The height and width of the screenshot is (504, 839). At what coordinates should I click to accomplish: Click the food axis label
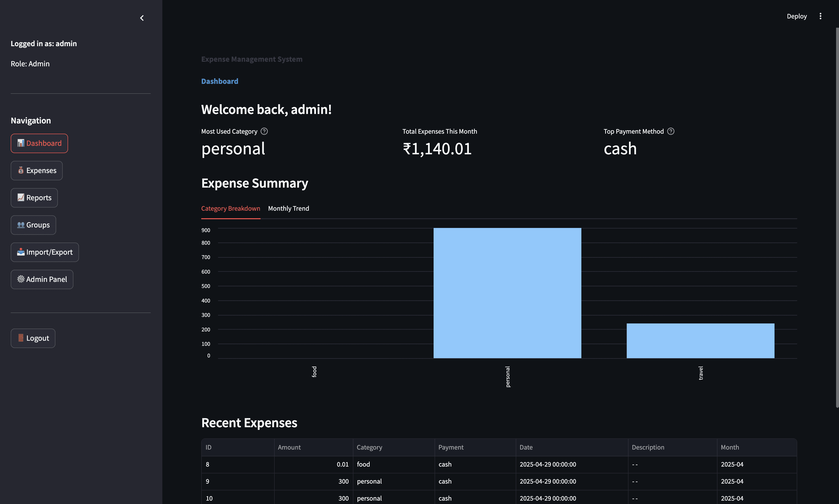tap(314, 372)
